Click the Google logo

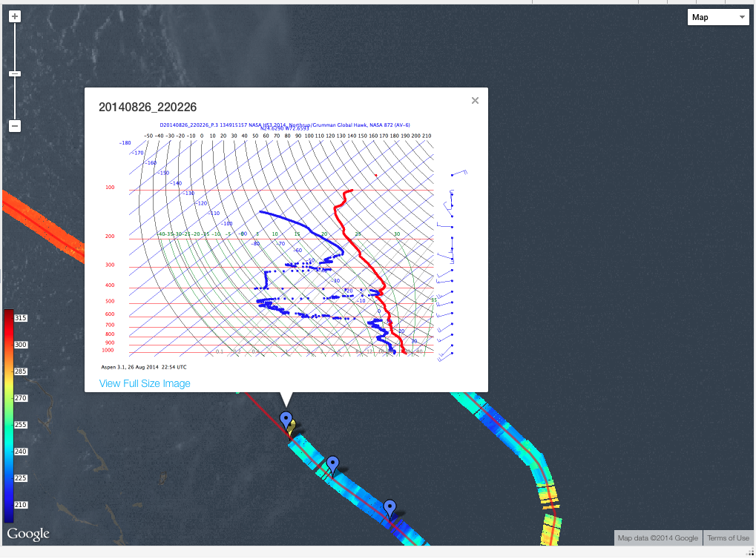[28, 534]
